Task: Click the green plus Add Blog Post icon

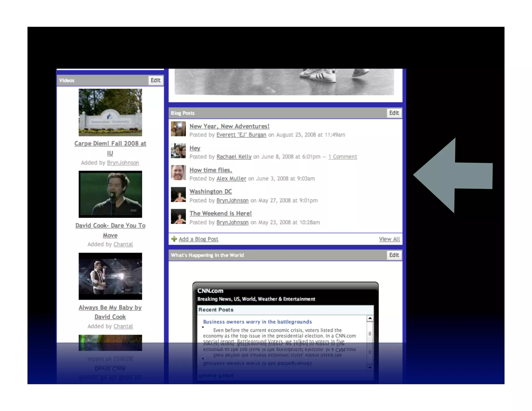Action: (x=174, y=239)
